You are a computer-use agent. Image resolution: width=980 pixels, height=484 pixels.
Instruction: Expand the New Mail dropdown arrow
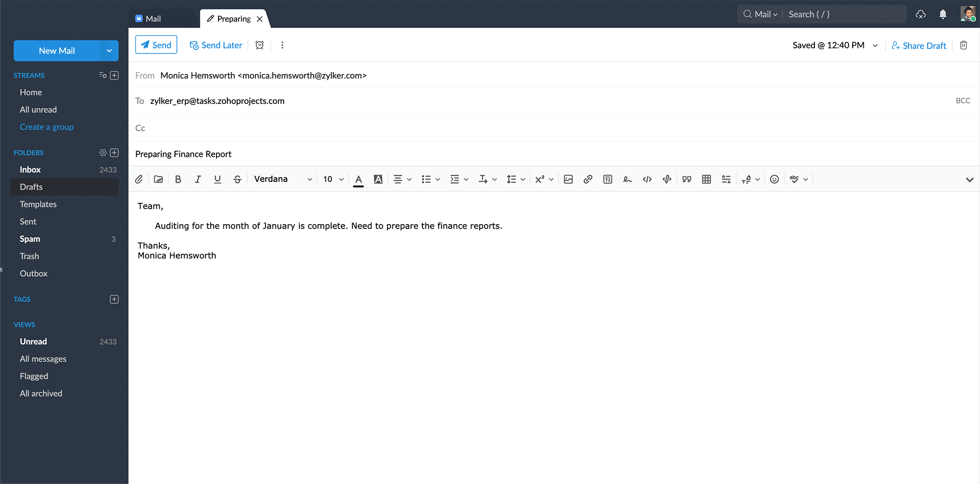click(109, 51)
